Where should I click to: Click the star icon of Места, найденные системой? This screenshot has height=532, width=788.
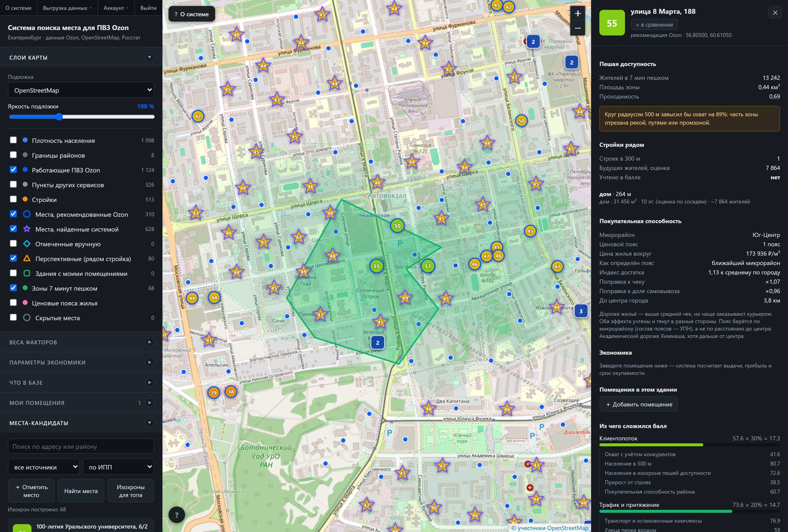27,229
